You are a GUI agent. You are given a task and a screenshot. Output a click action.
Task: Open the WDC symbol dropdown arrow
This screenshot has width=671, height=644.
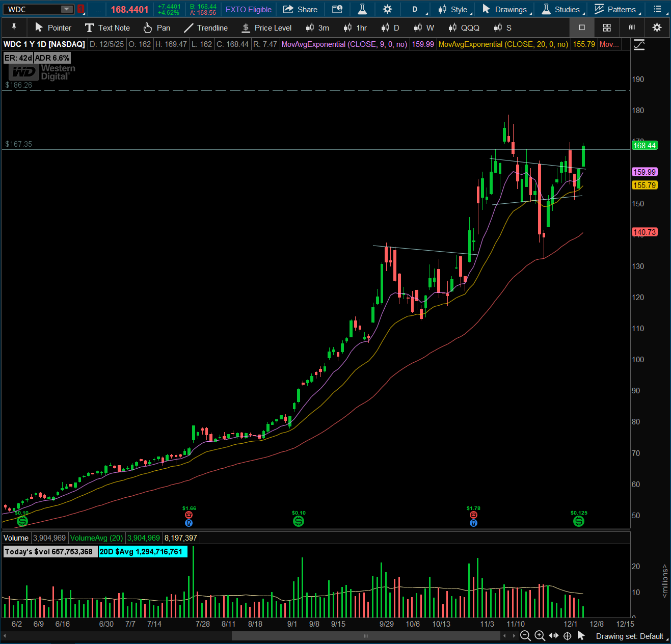(x=67, y=9)
